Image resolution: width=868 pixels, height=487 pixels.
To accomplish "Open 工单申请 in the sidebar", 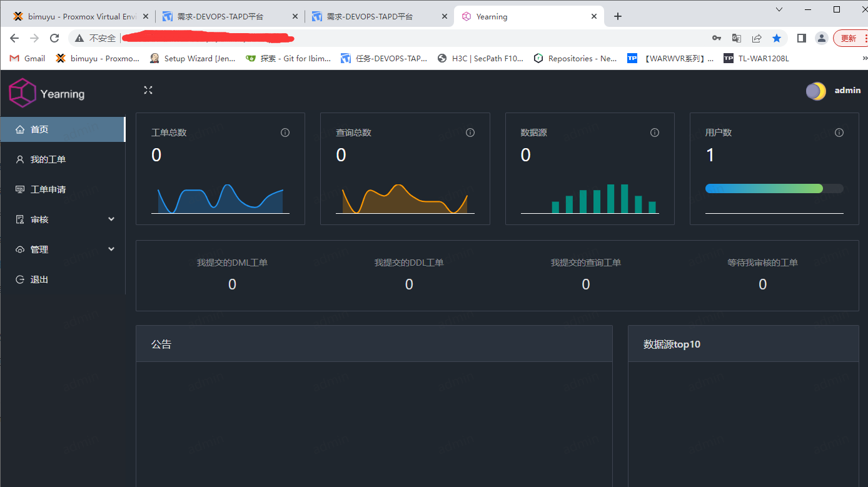I will [x=63, y=189].
